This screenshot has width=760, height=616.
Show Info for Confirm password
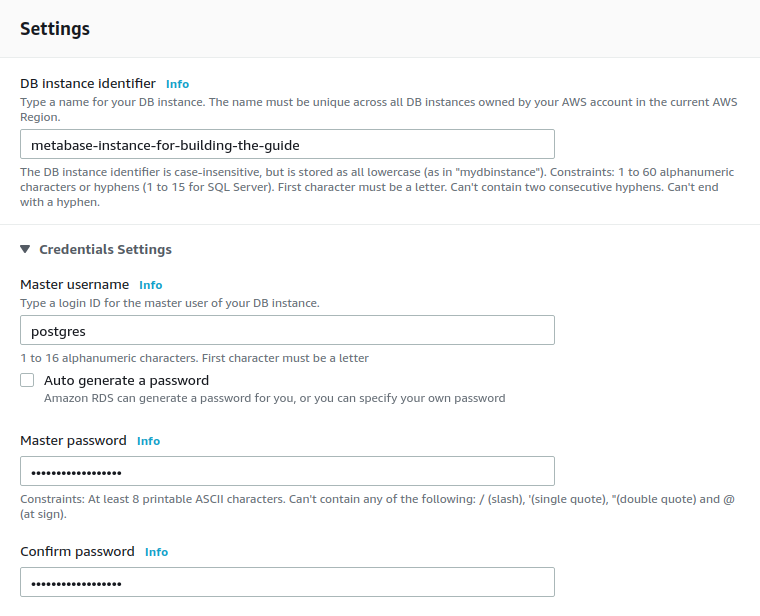(x=156, y=552)
